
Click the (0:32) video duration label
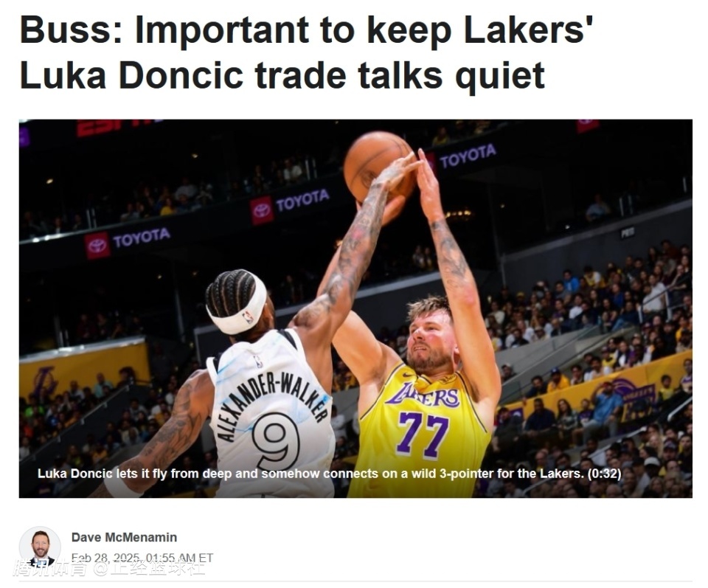coord(604,474)
